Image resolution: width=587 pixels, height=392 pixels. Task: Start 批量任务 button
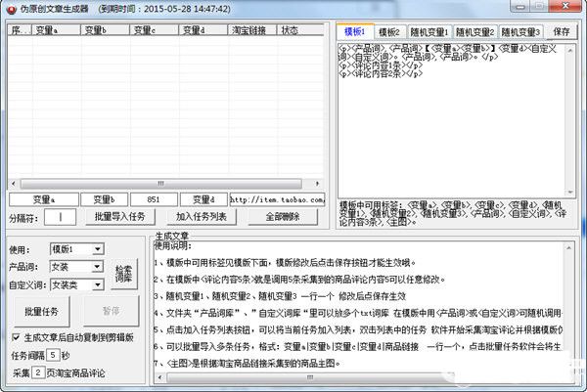tap(41, 311)
